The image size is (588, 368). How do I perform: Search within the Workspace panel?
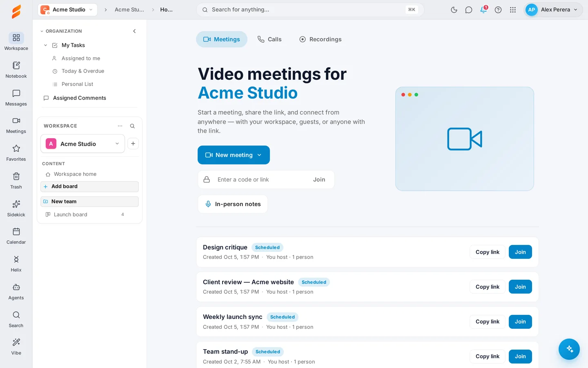[132, 126]
